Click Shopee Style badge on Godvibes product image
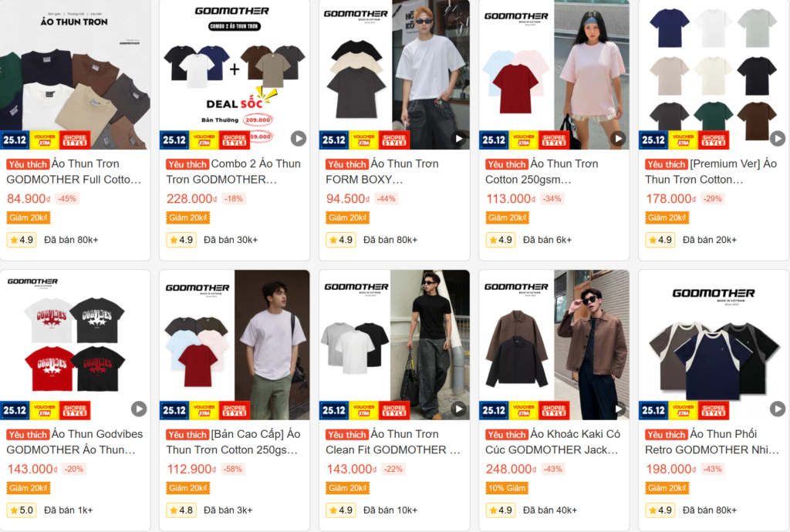Viewport: 790px width, 532px height. tap(75, 410)
